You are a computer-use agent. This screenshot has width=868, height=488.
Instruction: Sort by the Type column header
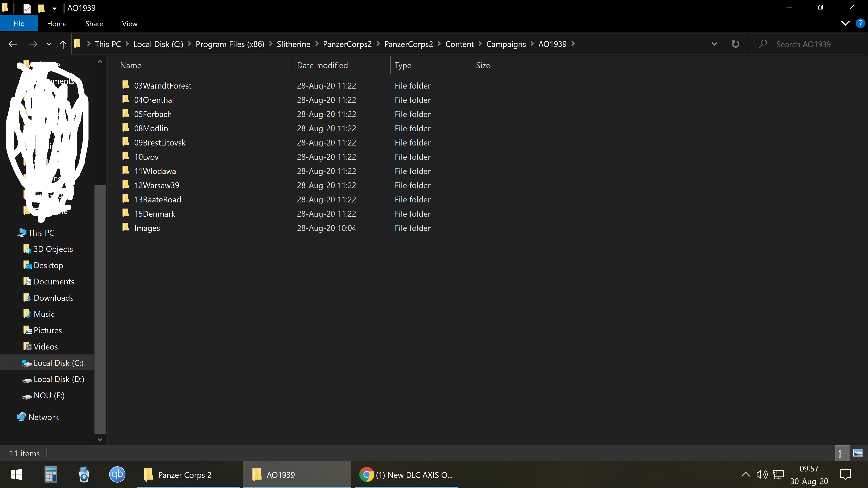(x=431, y=65)
